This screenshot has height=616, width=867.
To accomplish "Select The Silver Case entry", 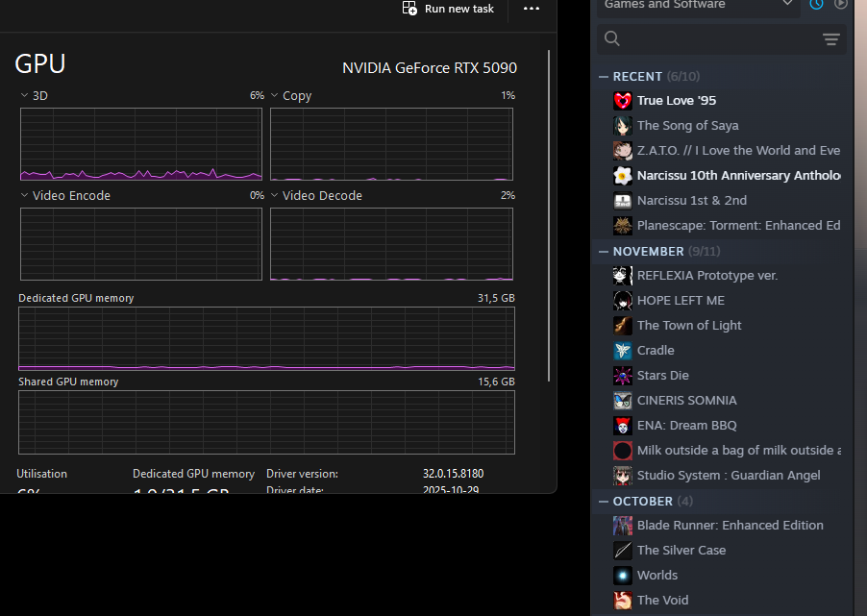I will pos(681,551).
